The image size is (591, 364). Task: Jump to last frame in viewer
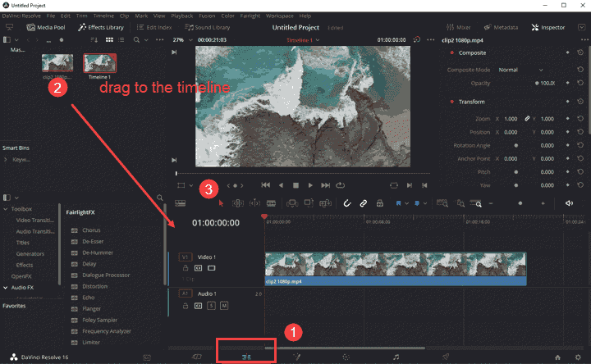(x=325, y=185)
